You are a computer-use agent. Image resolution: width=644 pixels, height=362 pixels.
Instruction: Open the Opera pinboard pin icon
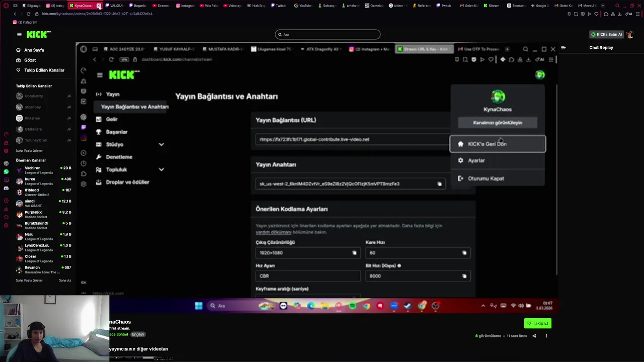point(569,14)
